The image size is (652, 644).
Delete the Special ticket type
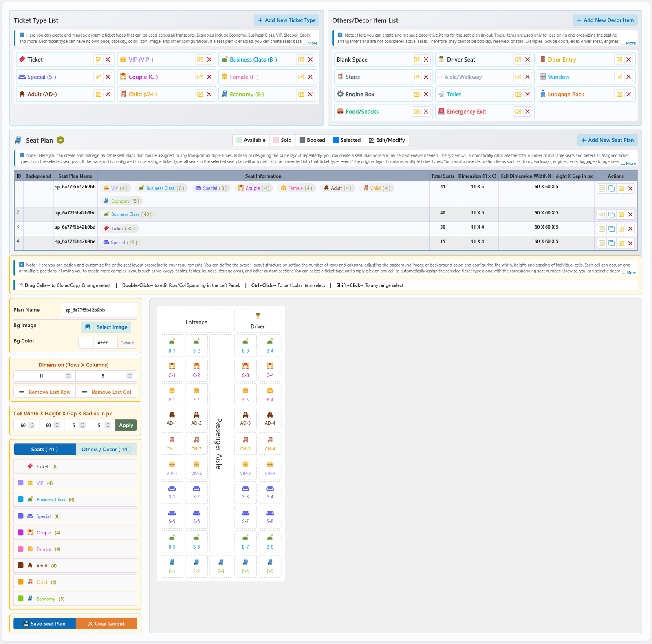click(x=108, y=77)
